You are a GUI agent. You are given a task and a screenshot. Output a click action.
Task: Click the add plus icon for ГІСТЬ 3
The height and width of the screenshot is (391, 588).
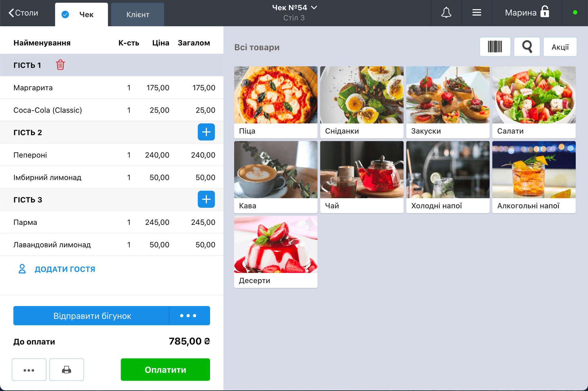click(x=206, y=199)
